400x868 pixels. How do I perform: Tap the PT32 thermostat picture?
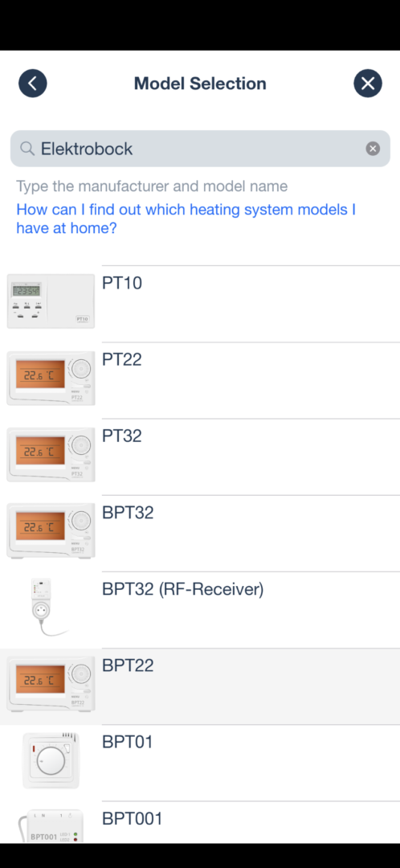point(51,454)
